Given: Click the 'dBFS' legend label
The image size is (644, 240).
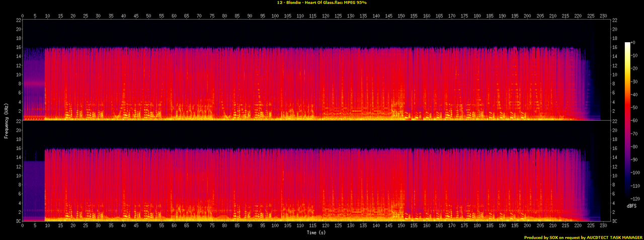Looking at the screenshot, I should [x=632, y=206].
